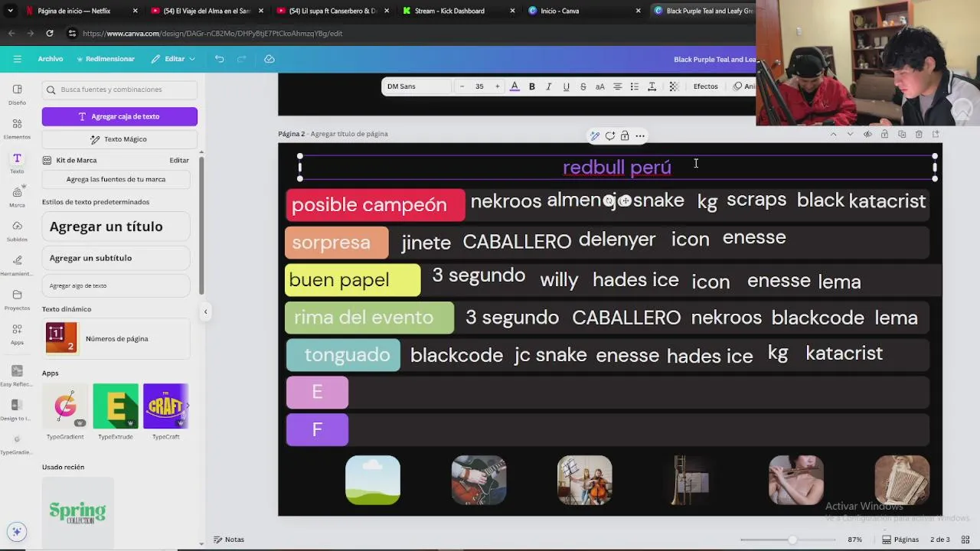Select the Texto sidebar tab
The image size is (980, 551).
(17, 163)
